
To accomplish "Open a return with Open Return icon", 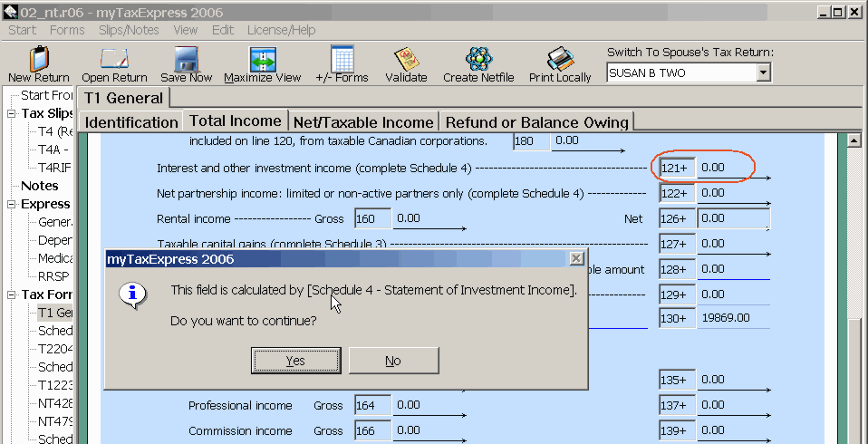I will tap(114, 60).
